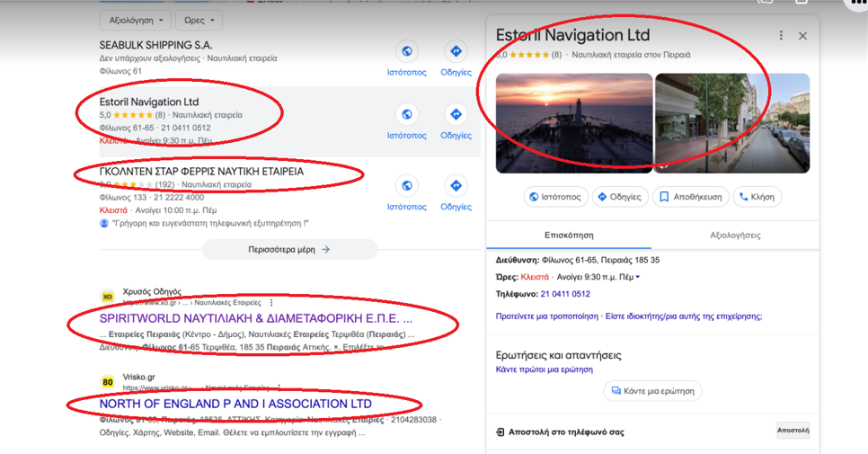Expand the Αξιολόγηση rating filter dropdown
The image size is (868, 454).
[x=136, y=20]
